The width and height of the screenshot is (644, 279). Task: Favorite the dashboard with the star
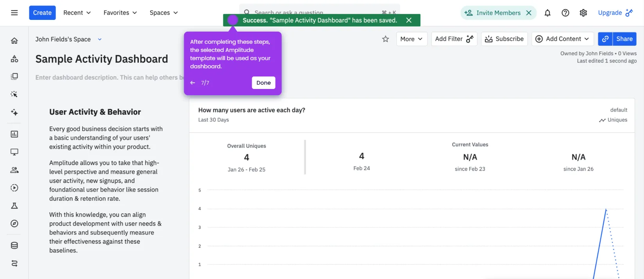pyautogui.click(x=386, y=39)
